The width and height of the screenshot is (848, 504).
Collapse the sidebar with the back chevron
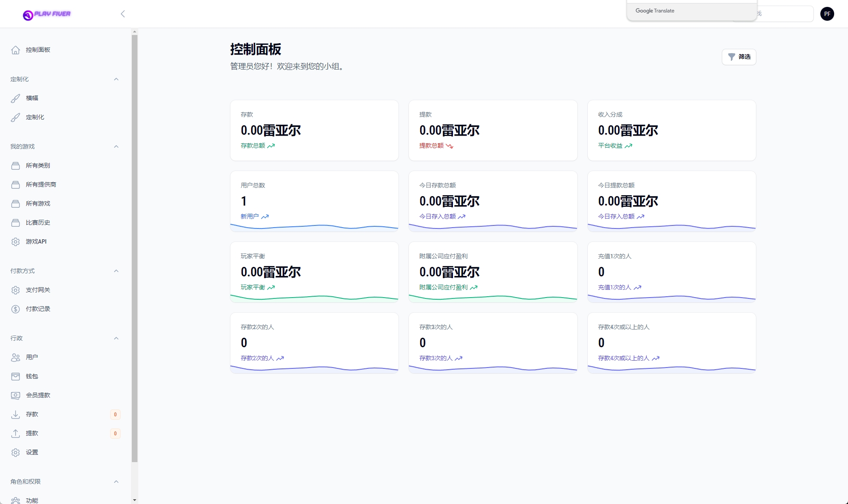(x=123, y=14)
